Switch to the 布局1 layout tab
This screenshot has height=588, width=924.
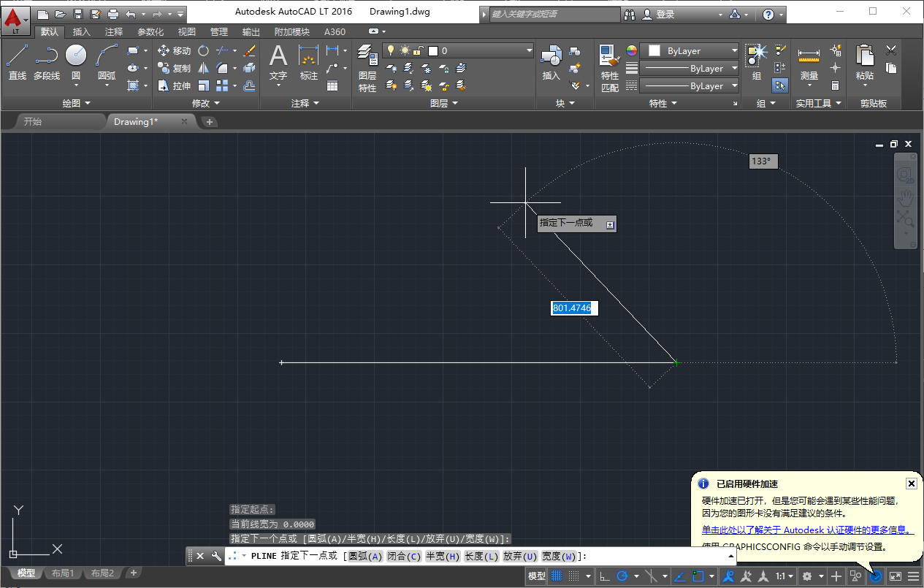(63, 573)
